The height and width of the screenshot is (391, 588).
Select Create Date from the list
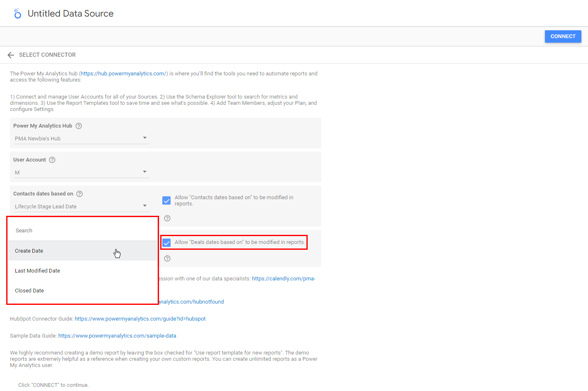tap(29, 251)
